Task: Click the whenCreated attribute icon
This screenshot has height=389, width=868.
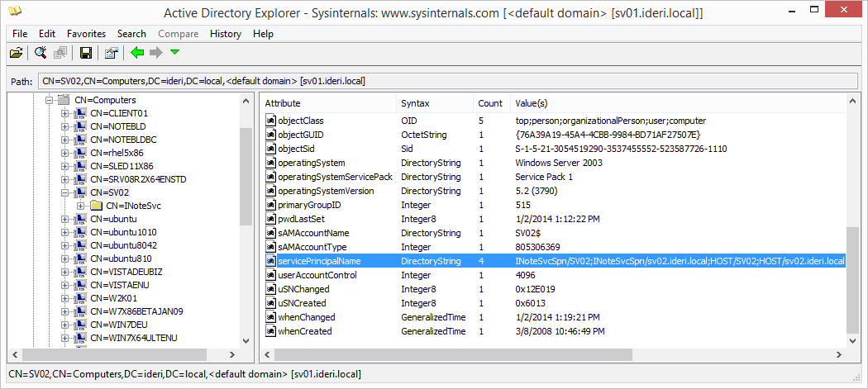Action: pyautogui.click(x=270, y=331)
